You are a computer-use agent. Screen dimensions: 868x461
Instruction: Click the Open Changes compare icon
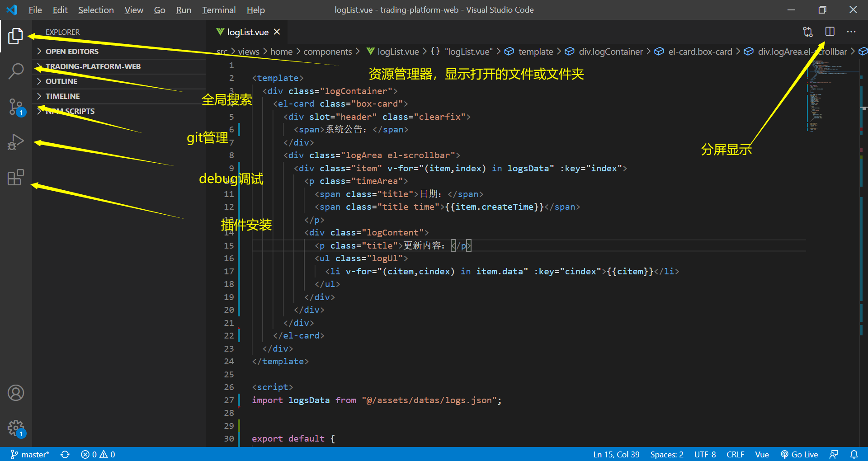(808, 32)
